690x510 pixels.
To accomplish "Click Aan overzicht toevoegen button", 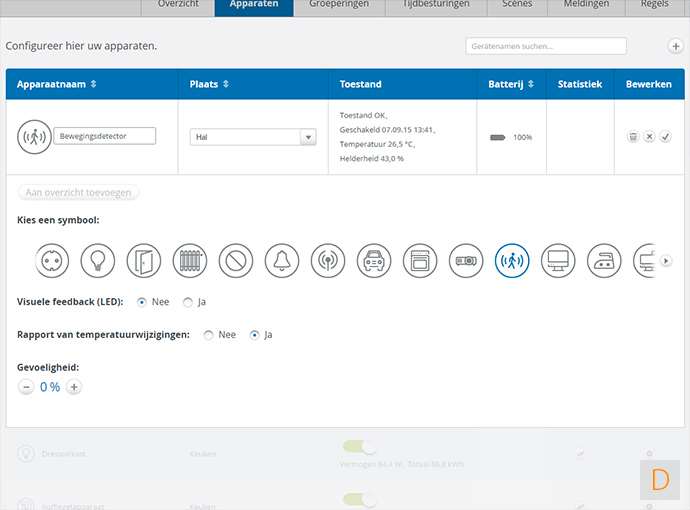I will tap(78, 192).
